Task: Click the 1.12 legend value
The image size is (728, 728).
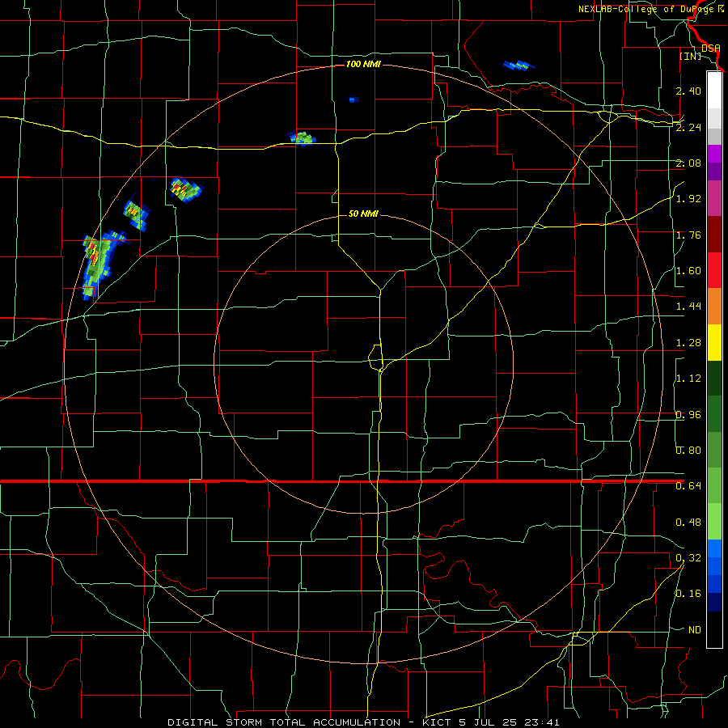Action: [x=688, y=379]
